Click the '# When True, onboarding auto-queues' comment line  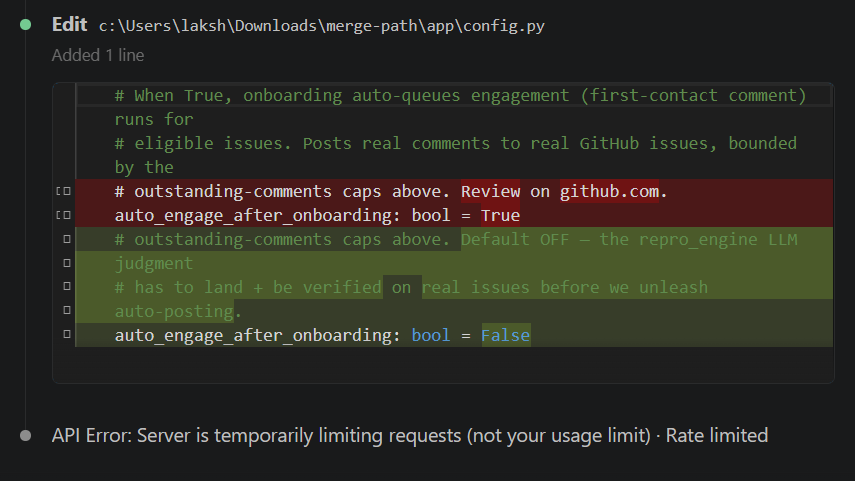(x=460, y=95)
